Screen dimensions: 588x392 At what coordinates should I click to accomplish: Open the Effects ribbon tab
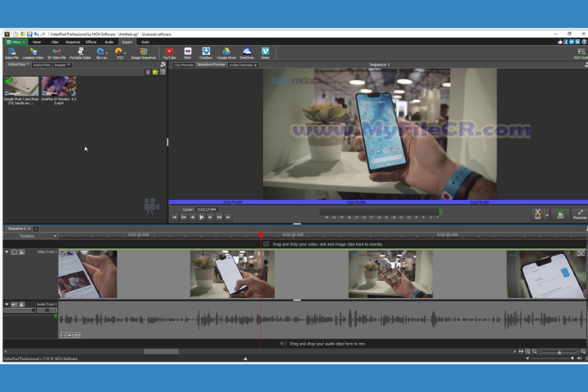(91, 42)
